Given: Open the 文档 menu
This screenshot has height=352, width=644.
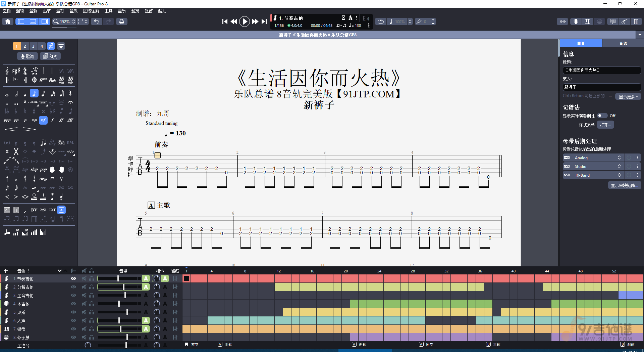Looking at the screenshot, I should [7, 11].
